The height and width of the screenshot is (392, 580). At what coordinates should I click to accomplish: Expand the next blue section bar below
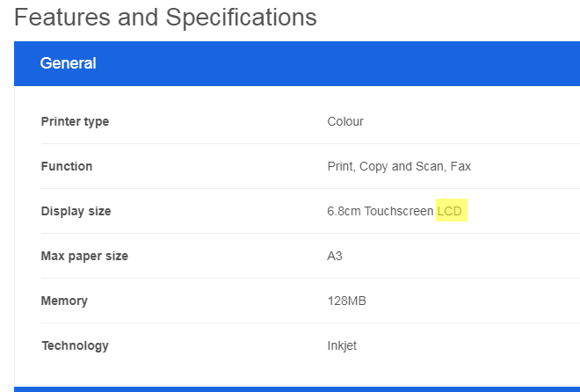click(x=297, y=388)
